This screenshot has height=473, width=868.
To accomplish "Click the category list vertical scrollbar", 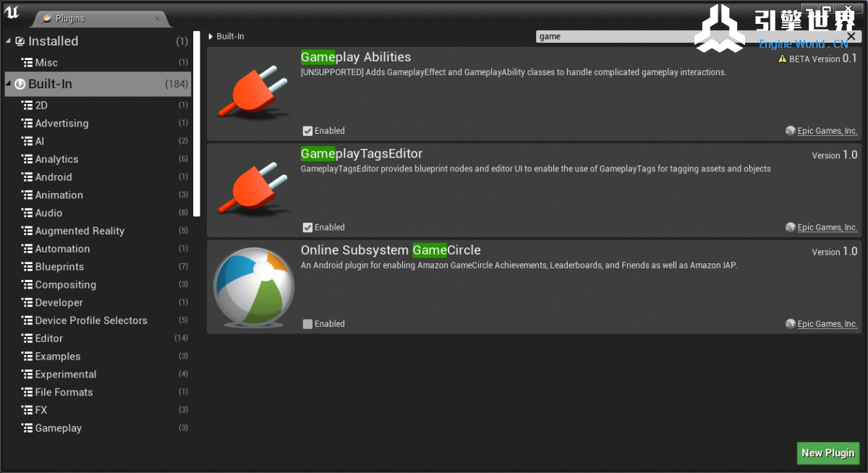I will [x=196, y=123].
